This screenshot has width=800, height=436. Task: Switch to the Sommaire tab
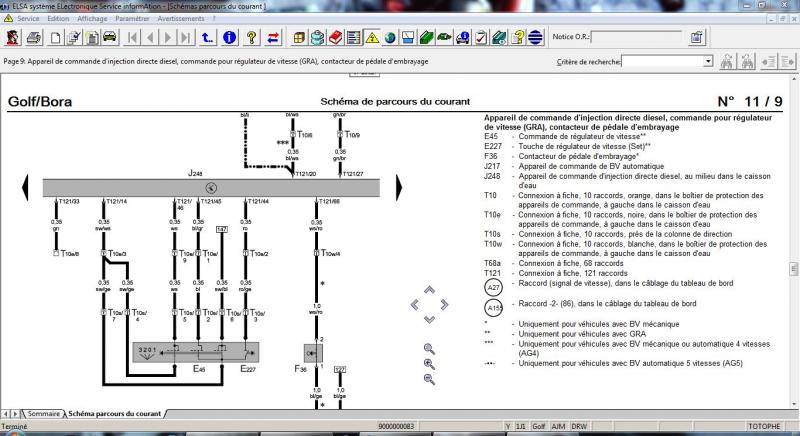(x=43, y=414)
